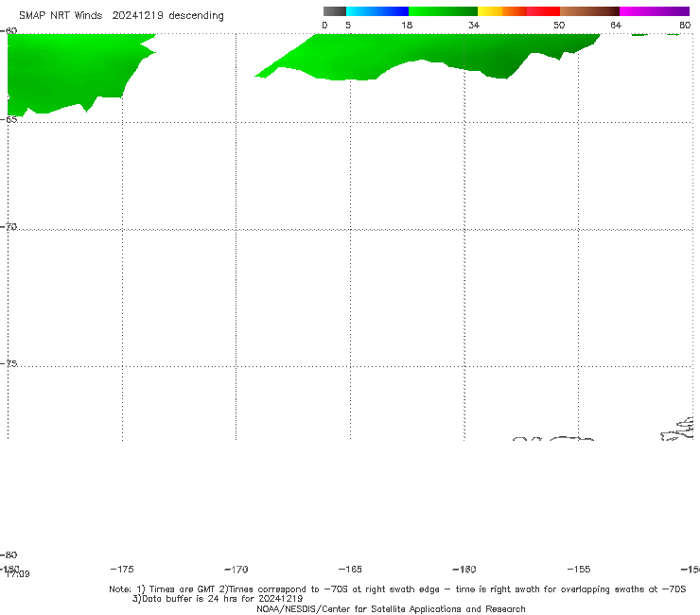
Task: Click the color bar label 34
Action: (x=474, y=25)
